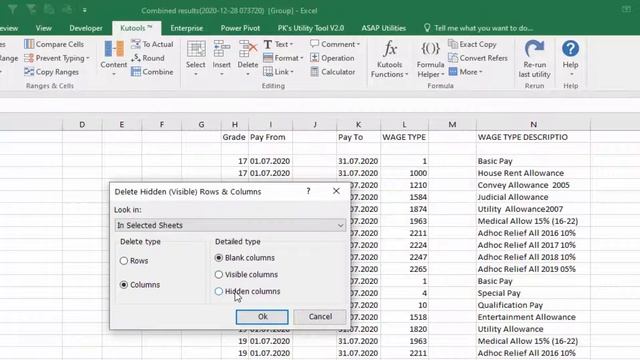Cancel the delete columns dialog

[x=320, y=317]
